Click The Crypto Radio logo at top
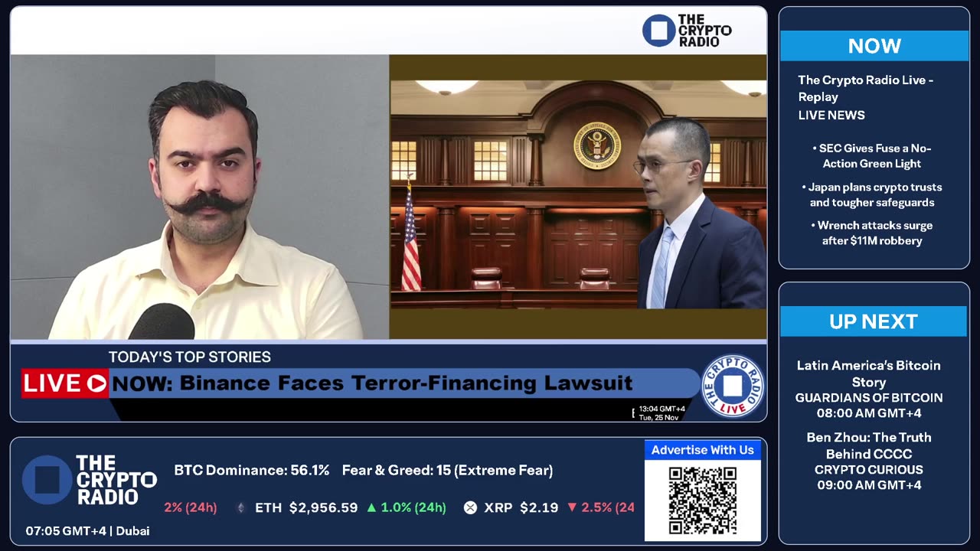This screenshot has width=980, height=551. 687,31
